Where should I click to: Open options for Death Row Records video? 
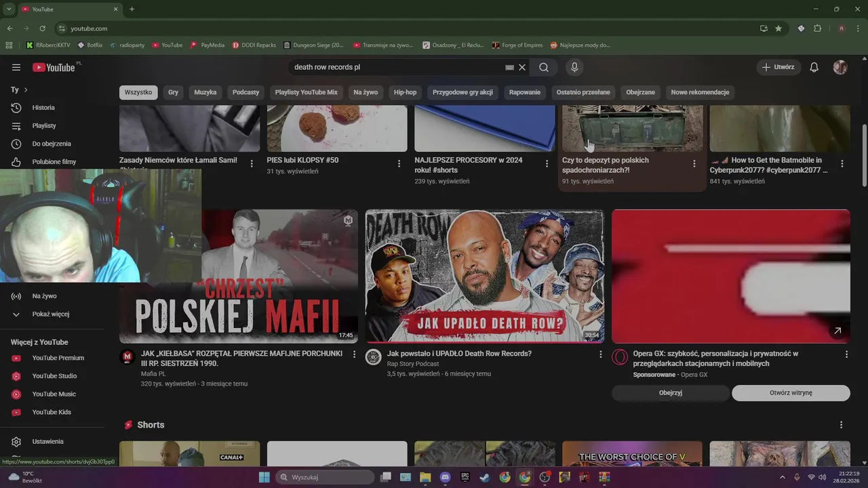tap(600, 354)
